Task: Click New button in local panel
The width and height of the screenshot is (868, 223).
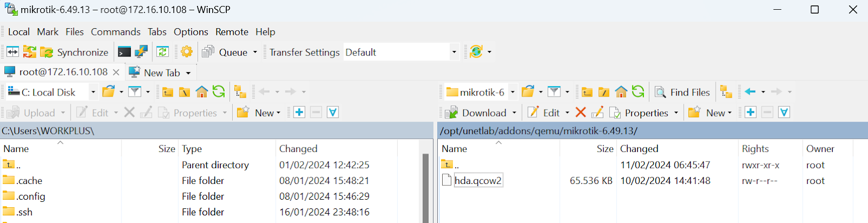Action: [259, 112]
